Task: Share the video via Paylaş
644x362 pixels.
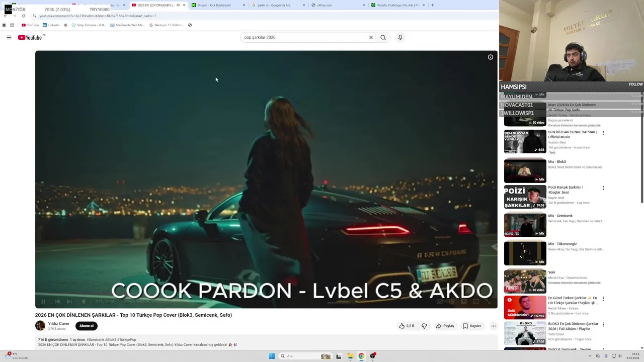Action: point(445,326)
